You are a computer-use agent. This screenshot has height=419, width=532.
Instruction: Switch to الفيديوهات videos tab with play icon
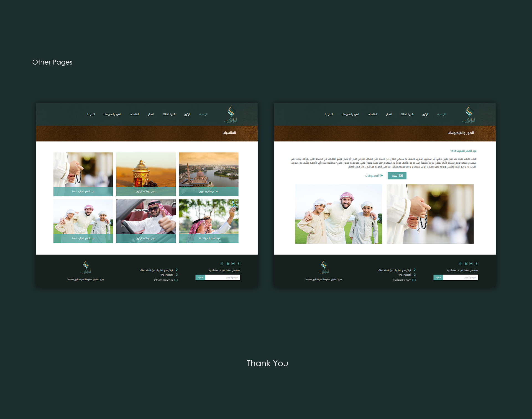pos(374,176)
